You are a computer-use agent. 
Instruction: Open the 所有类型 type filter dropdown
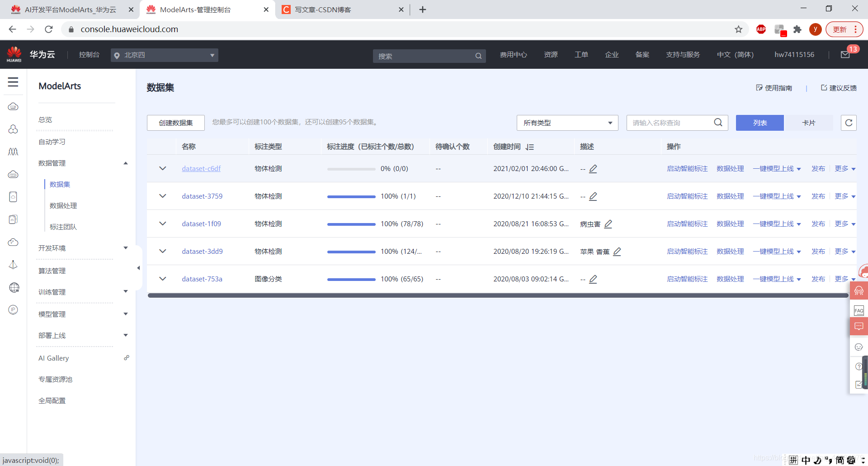(567, 123)
